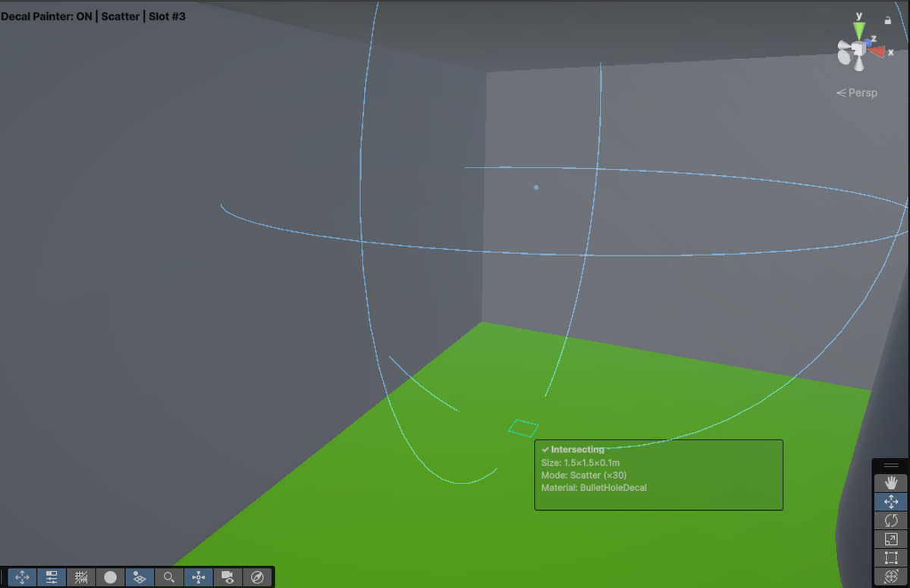Click the Mode: Scatter (×30) text

[584, 475]
